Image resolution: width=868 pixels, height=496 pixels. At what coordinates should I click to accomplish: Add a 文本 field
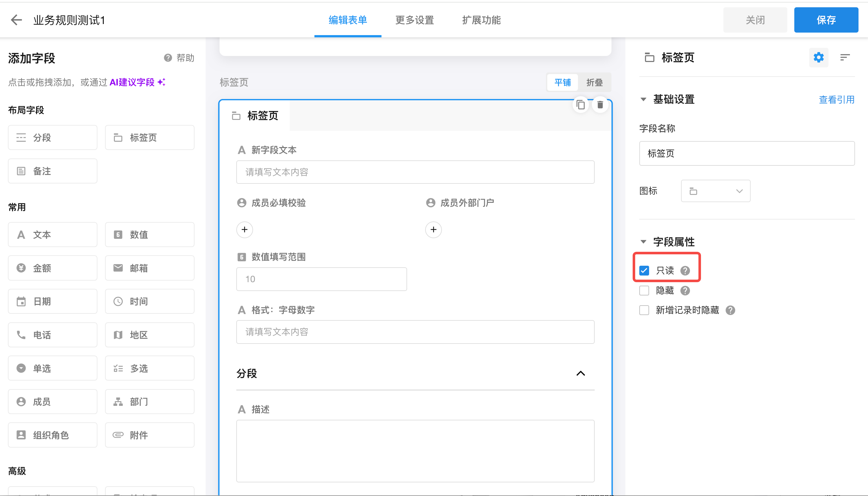tap(53, 235)
